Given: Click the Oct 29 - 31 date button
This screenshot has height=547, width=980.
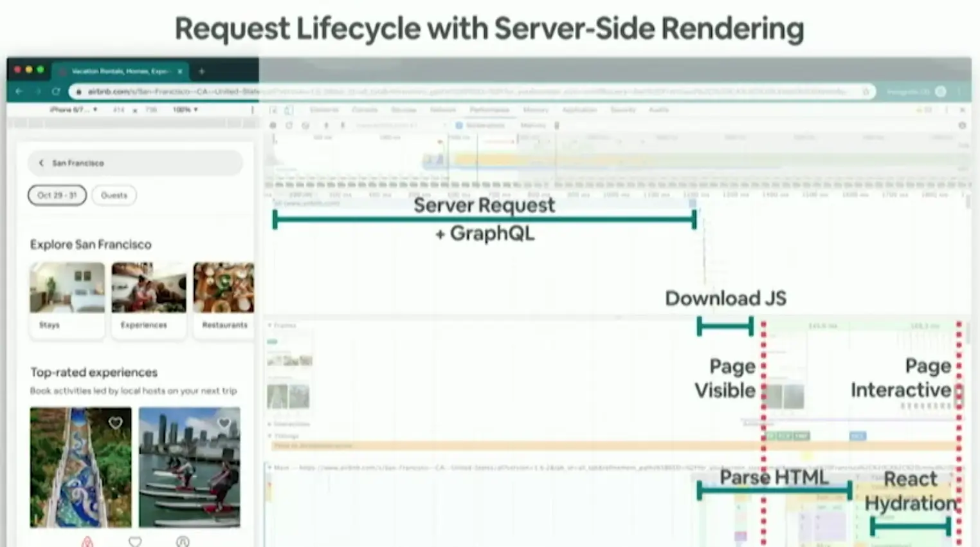Looking at the screenshot, I should (x=57, y=195).
